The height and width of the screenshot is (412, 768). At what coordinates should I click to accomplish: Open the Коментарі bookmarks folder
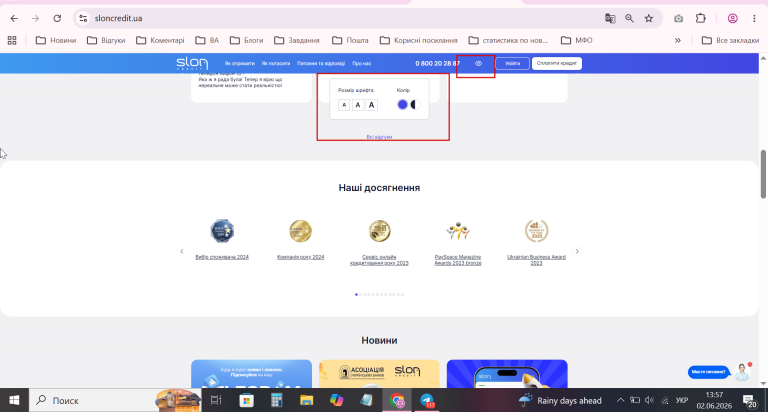[160, 40]
